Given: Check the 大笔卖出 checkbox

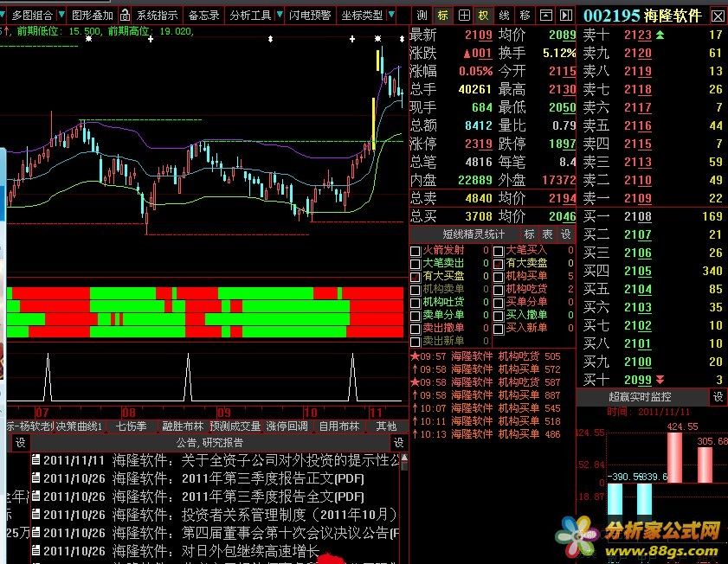Looking at the screenshot, I should click(x=416, y=264).
